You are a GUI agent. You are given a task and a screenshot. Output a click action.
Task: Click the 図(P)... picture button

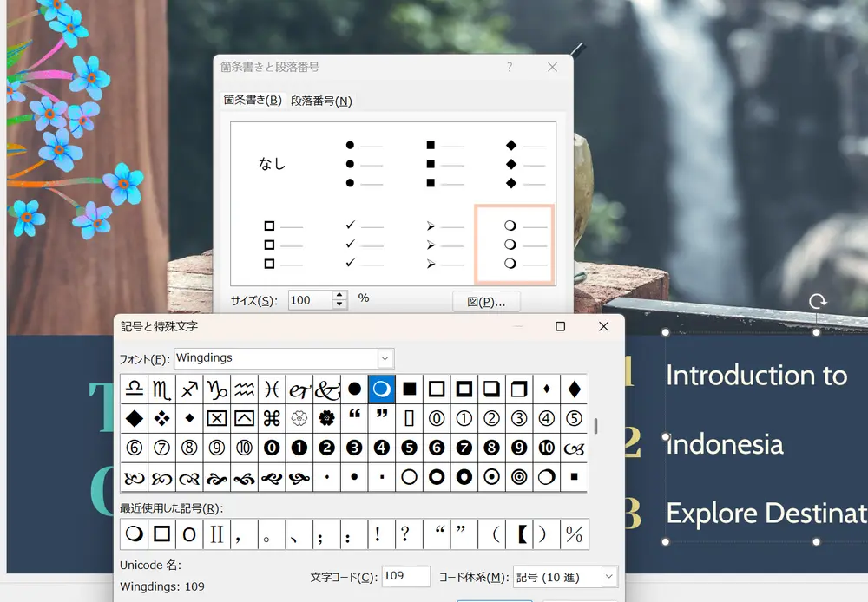coord(486,302)
